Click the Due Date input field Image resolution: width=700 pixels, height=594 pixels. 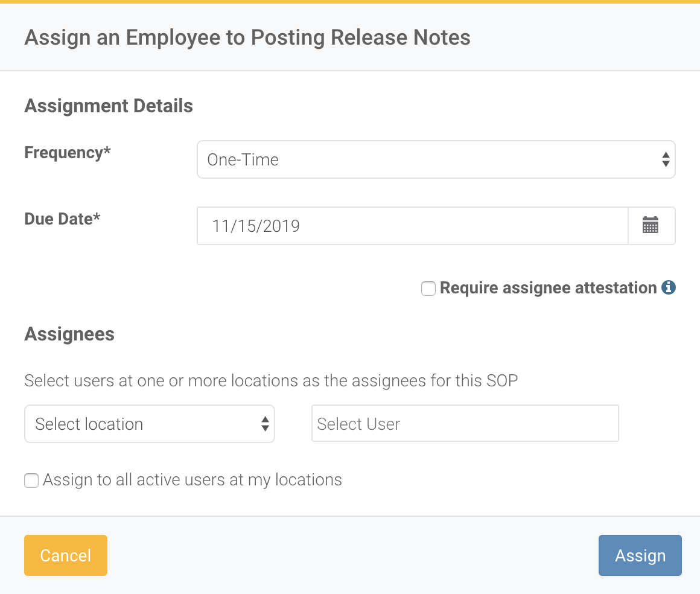tap(413, 226)
